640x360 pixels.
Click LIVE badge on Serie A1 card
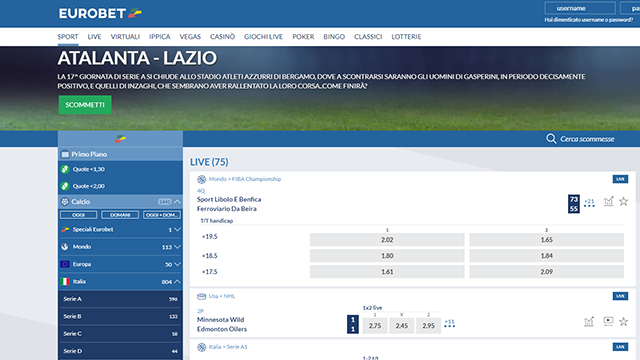tap(620, 347)
